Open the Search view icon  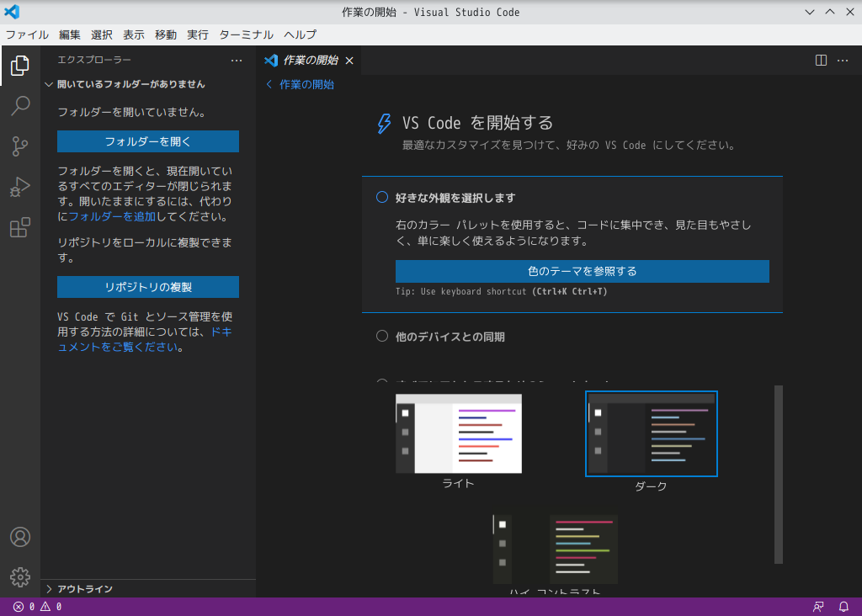[20, 106]
